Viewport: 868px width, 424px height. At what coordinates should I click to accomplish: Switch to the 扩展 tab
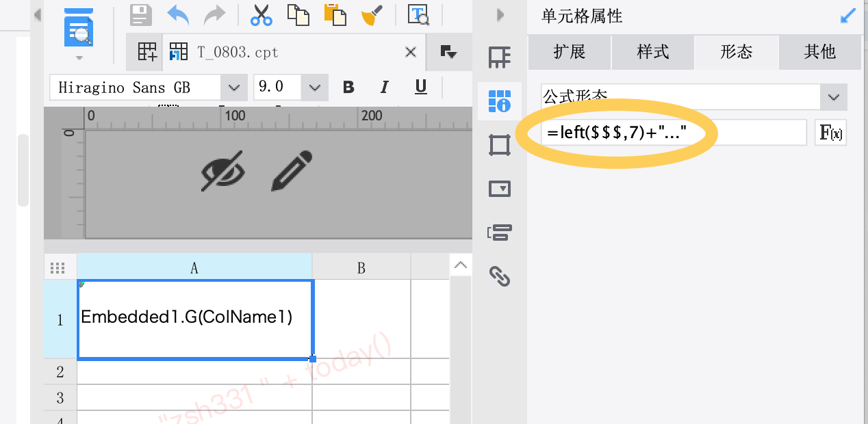pos(570,53)
